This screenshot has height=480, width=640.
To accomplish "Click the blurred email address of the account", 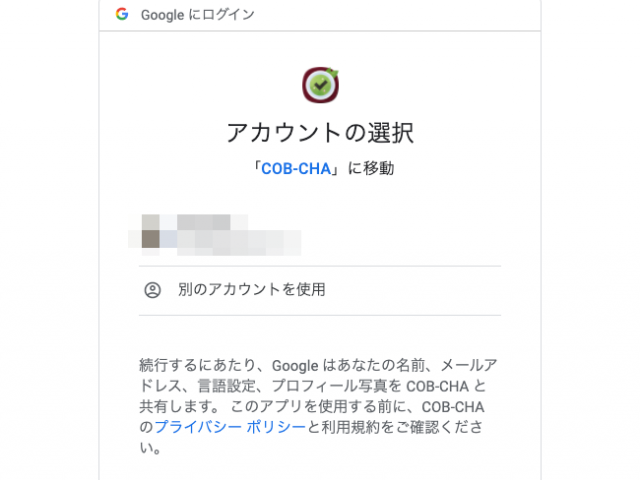I will (232, 241).
